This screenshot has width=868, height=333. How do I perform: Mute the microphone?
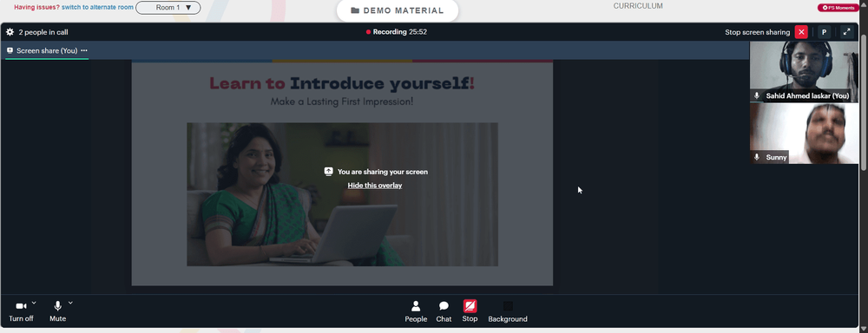[57, 311]
